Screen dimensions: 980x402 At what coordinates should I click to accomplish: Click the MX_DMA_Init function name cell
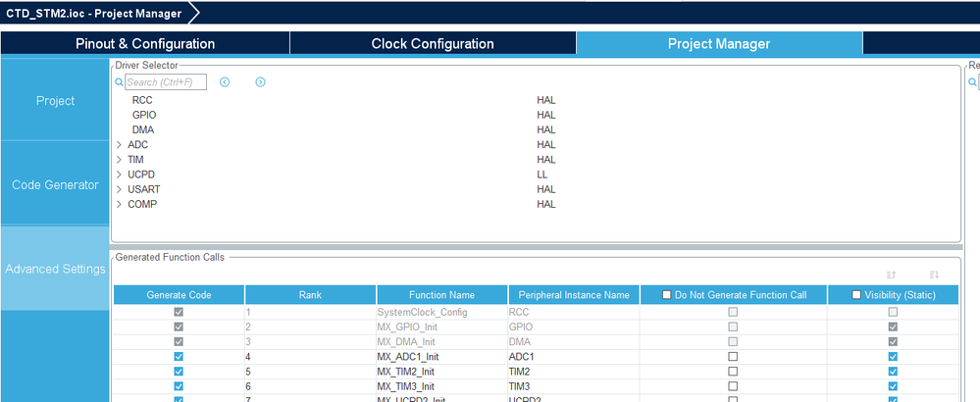441,341
